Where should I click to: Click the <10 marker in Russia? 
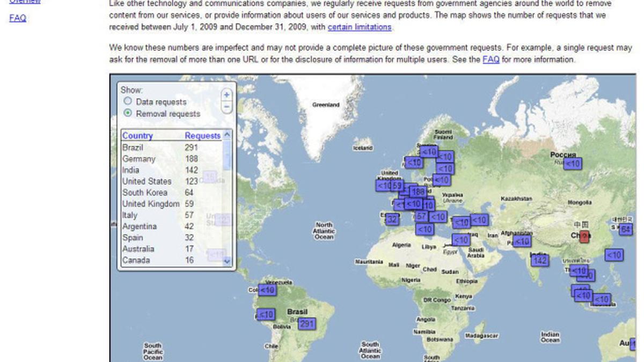[x=573, y=164]
